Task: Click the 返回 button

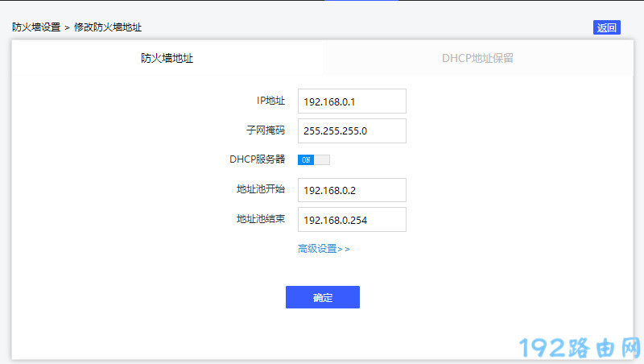Action: click(606, 27)
